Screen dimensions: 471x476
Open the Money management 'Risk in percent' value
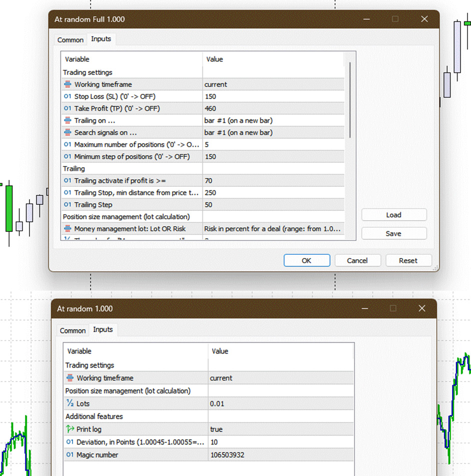273,229
